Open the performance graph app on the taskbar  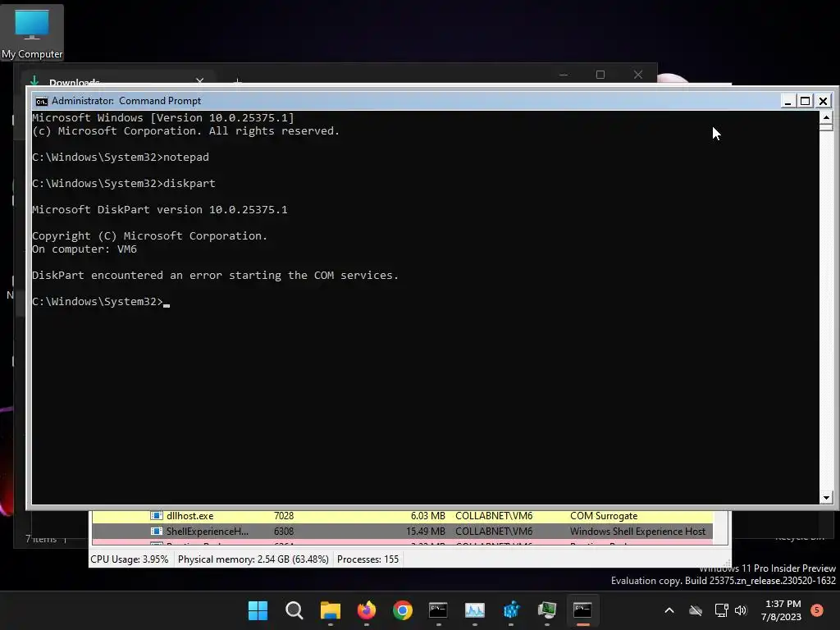tap(475, 610)
